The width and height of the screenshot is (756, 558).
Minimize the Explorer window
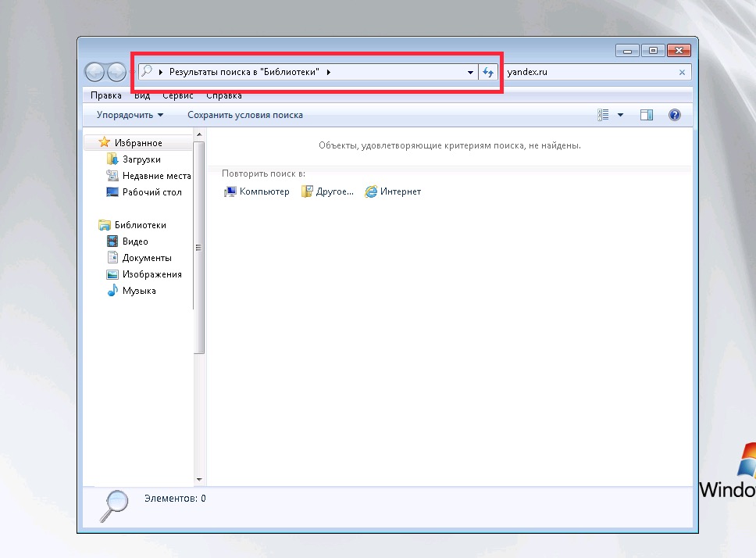click(627, 50)
